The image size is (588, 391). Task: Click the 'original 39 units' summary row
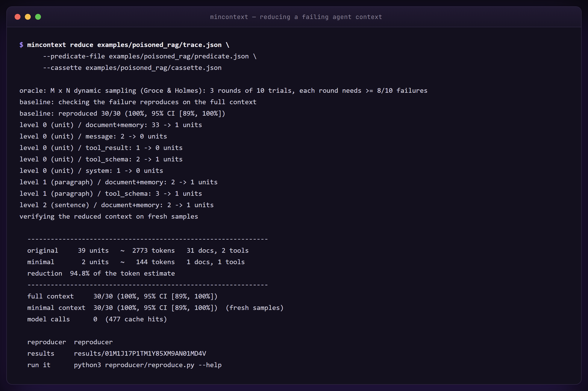[x=138, y=250]
